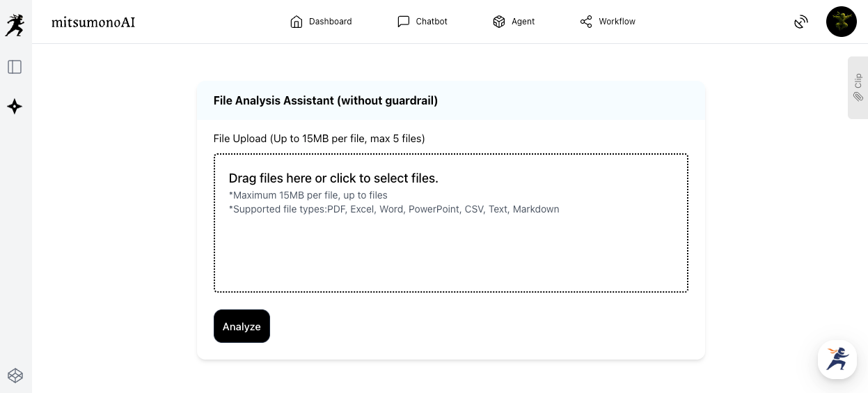Switch to the Chatbot menu label

[432, 22]
